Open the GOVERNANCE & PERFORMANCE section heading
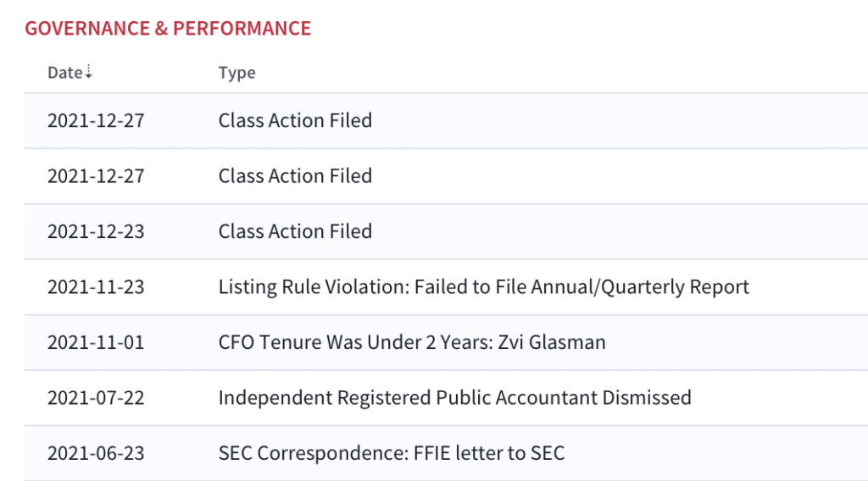This screenshot has height=481, width=868. (x=169, y=28)
